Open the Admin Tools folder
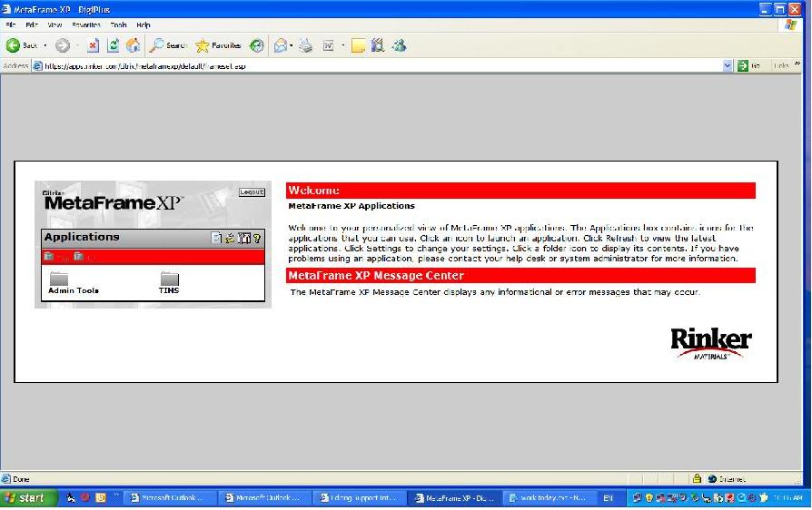812x510 pixels. (62, 280)
